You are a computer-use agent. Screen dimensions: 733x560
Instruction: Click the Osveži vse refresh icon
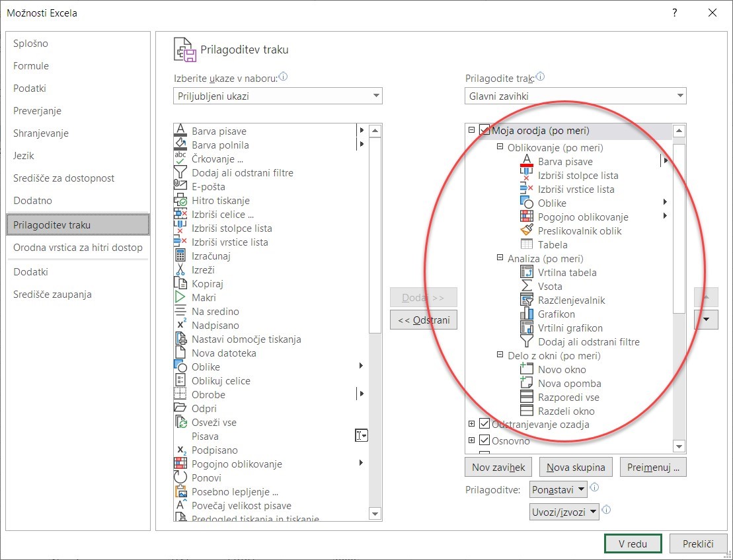[x=180, y=422]
